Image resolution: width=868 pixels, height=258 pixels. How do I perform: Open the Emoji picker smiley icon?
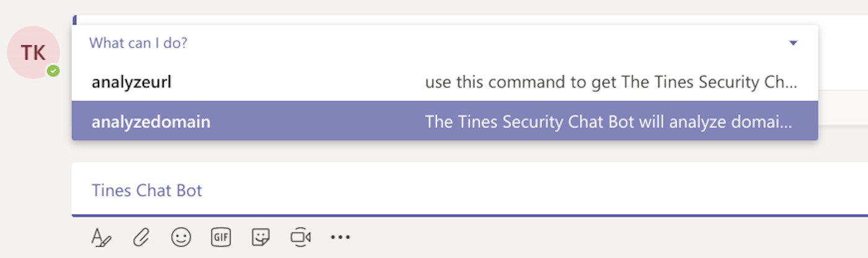pos(181,237)
